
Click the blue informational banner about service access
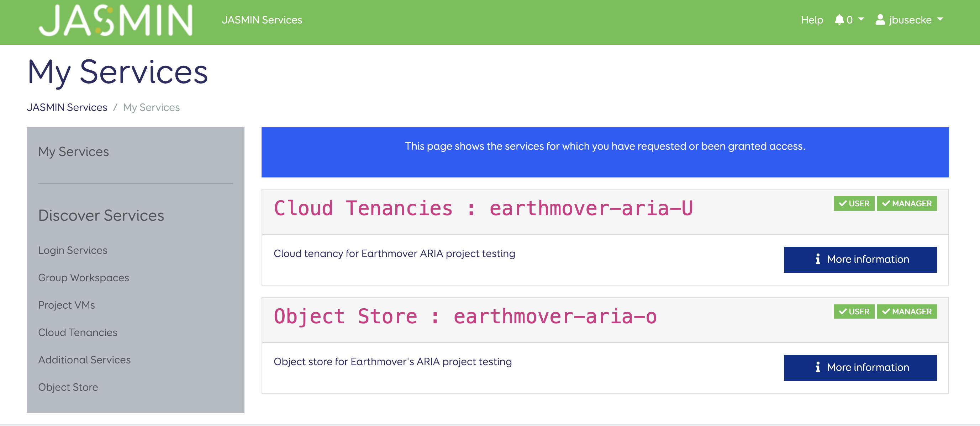[x=605, y=152]
